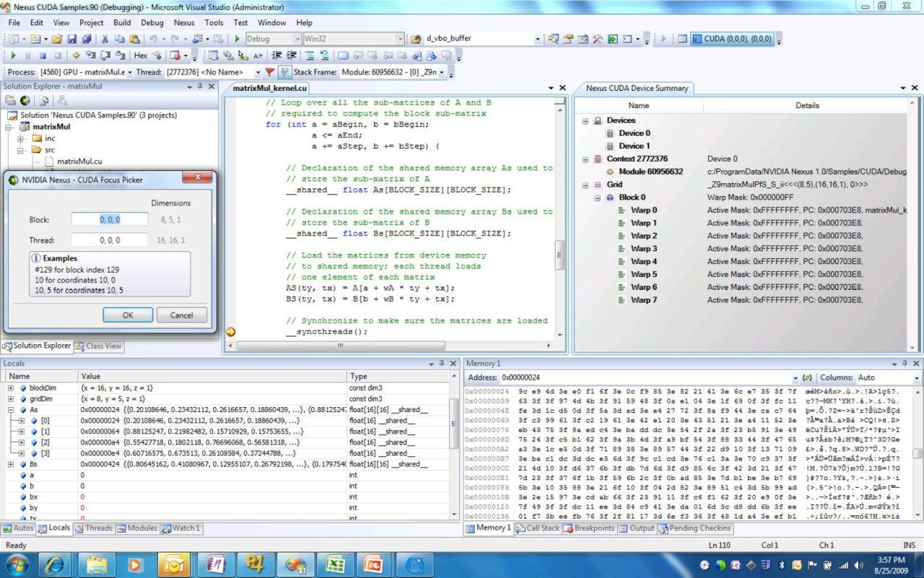
Task: Open the File menu
Action: pyautogui.click(x=14, y=22)
